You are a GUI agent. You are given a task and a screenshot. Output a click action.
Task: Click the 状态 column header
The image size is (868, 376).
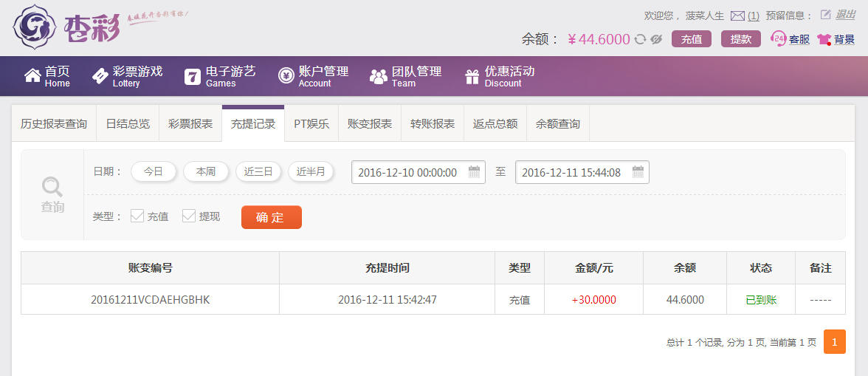tap(761, 268)
